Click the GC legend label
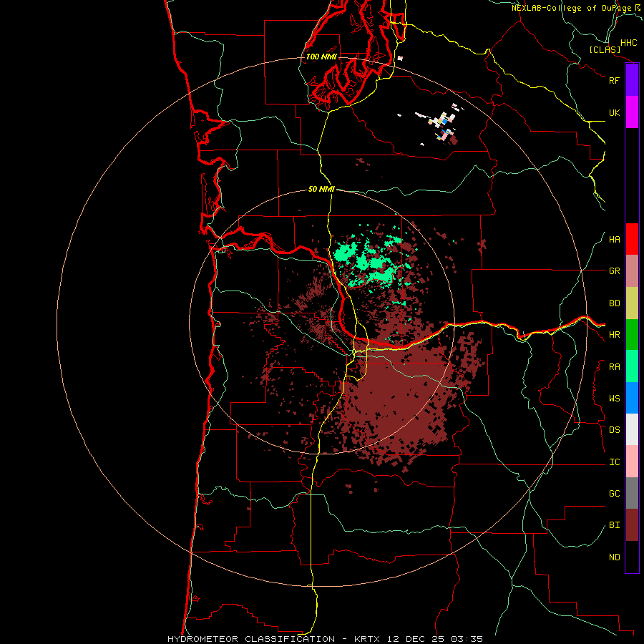This screenshot has width=644, height=644. pos(614,494)
